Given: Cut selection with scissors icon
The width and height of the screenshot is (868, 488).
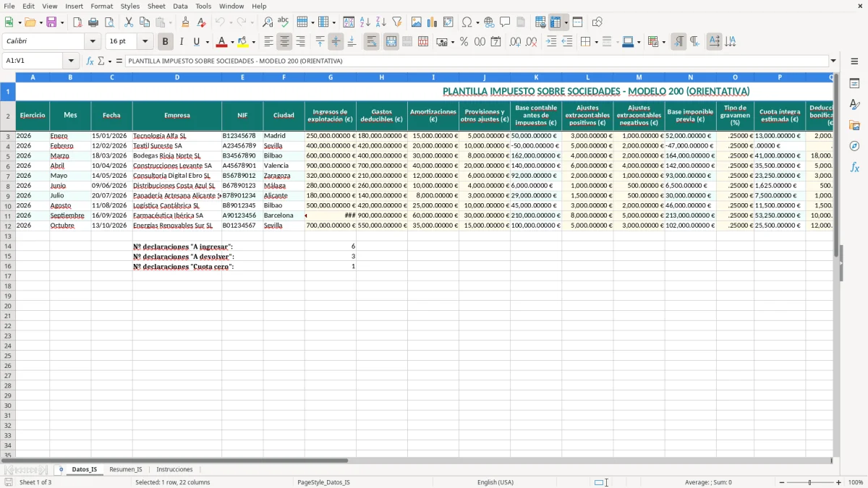Looking at the screenshot, I should pos(128,22).
